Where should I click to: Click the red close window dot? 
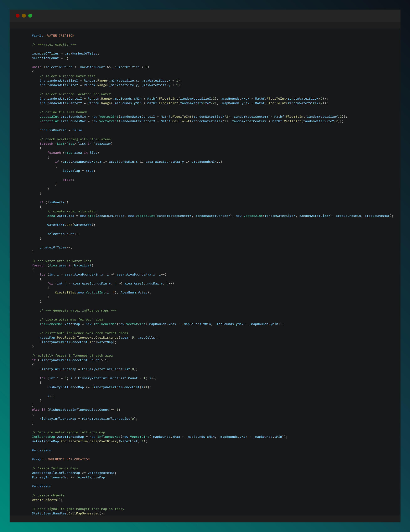(x=17, y=16)
